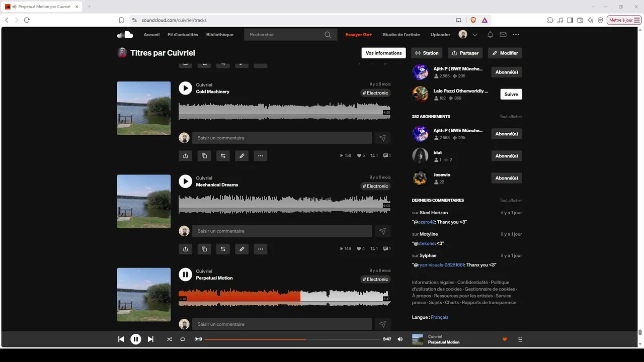Pause the Perpetual Motion track in list
This screenshot has height=362, width=644.
185,274
